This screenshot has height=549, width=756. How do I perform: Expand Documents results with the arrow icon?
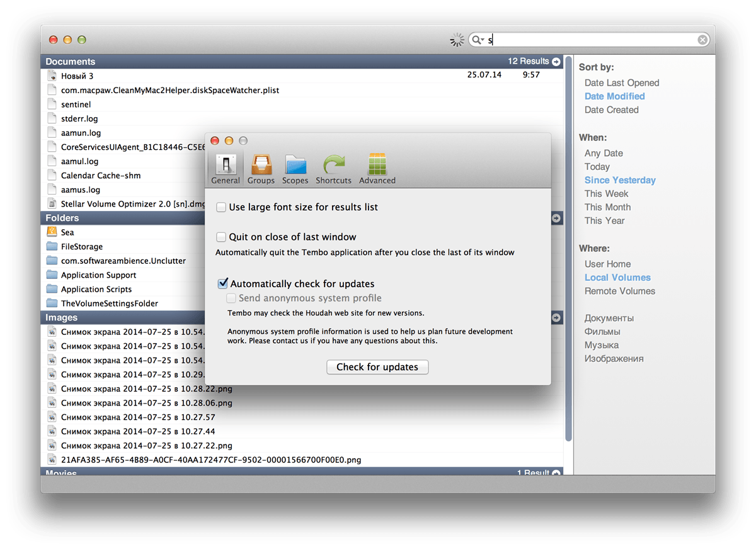(x=556, y=62)
